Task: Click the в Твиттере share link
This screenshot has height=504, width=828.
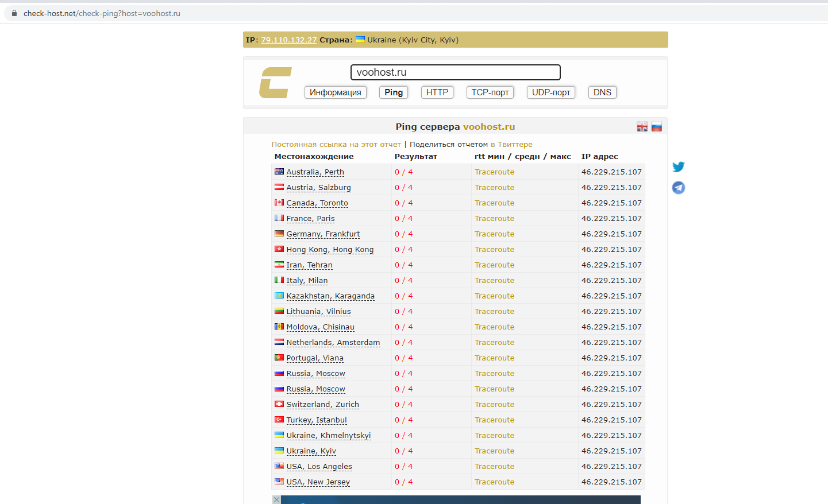Action: click(x=511, y=145)
